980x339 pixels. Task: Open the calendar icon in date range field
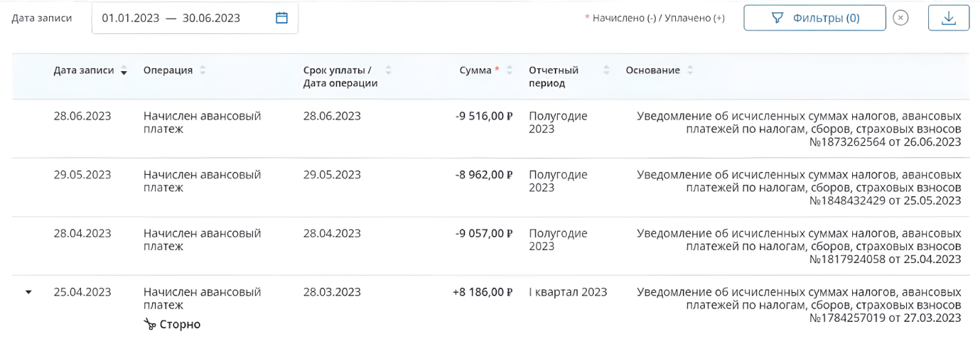(281, 18)
